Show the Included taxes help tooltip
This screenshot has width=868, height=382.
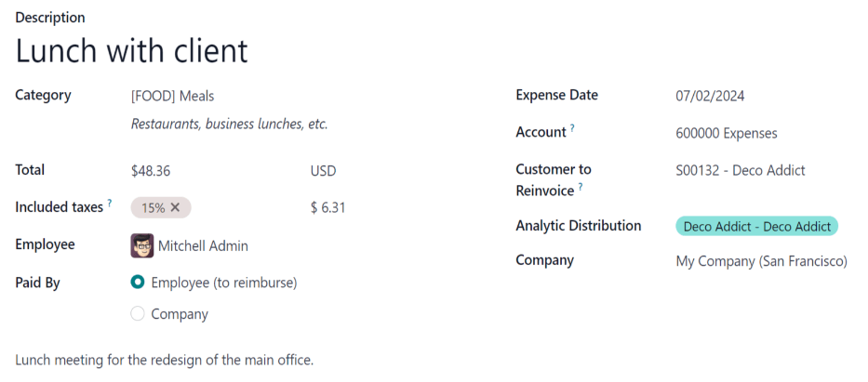click(x=110, y=203)
